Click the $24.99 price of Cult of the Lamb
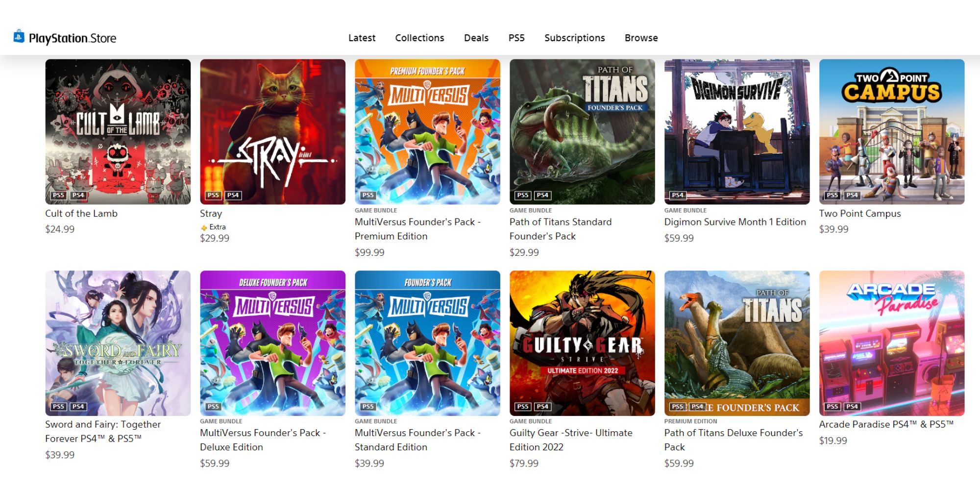This screenshot has width=980, height=490. [x=60, y=229]
